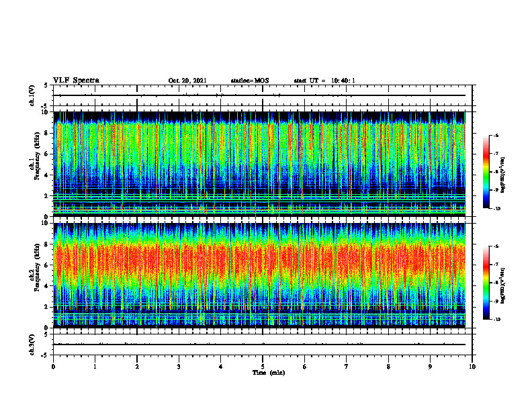
Task: Select the "station=MOS" header text
Action: (x=250, y=81)
